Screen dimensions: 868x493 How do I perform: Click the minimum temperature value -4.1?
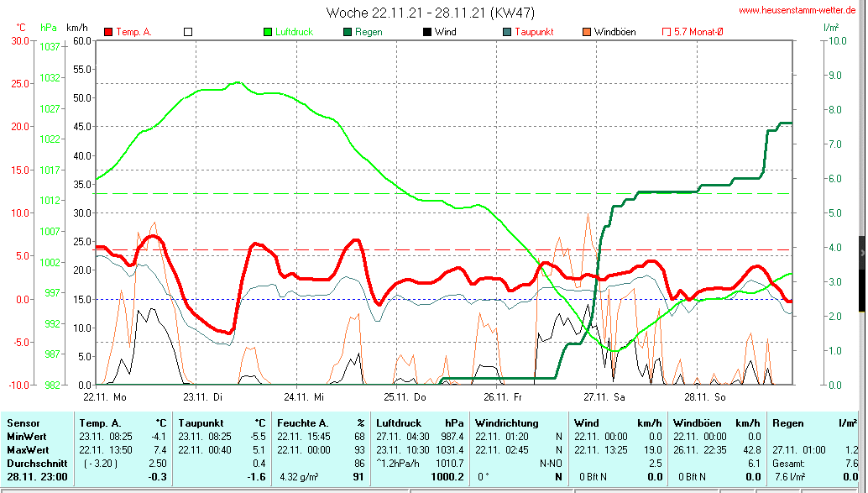[x=159, y=437]
